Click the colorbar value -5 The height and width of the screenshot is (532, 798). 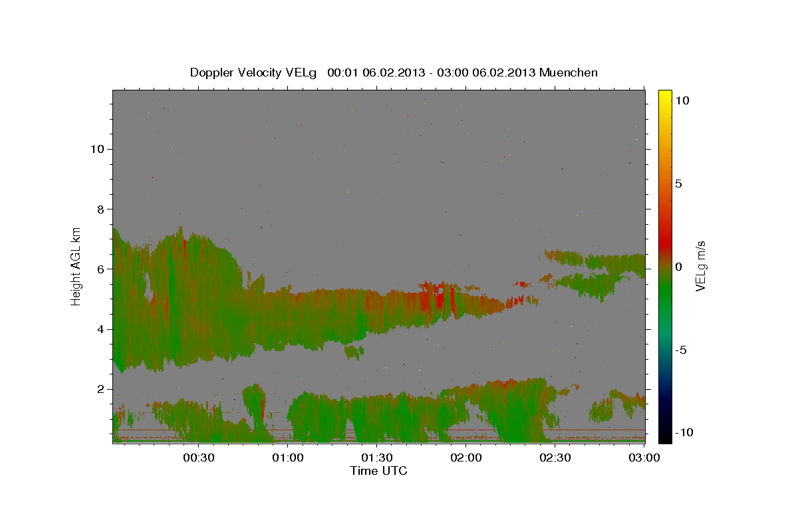[x=680, y=350]
